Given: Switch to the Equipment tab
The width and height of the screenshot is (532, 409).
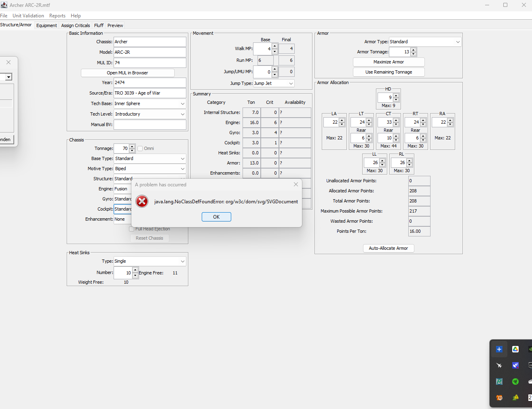Looking at the screenshot, I should (46, 25).
